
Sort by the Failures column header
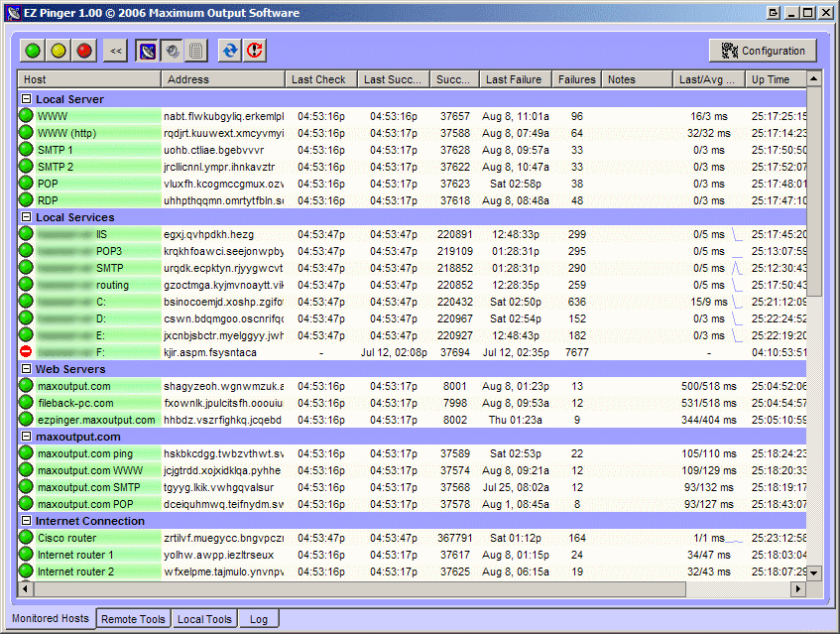(576, 79)
